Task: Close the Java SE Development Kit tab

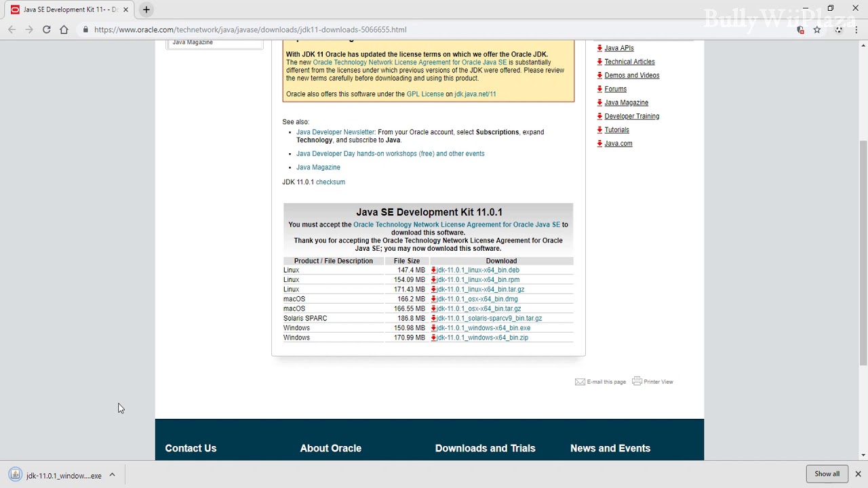Action: point(125,9)
